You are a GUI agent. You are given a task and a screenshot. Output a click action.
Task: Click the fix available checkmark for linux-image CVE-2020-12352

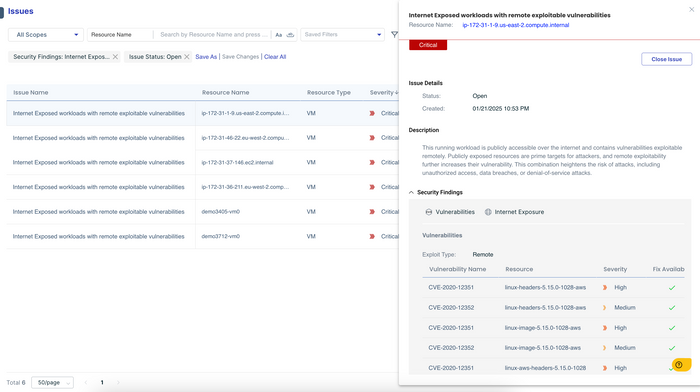pyautogui.click(x=672, y=348)
